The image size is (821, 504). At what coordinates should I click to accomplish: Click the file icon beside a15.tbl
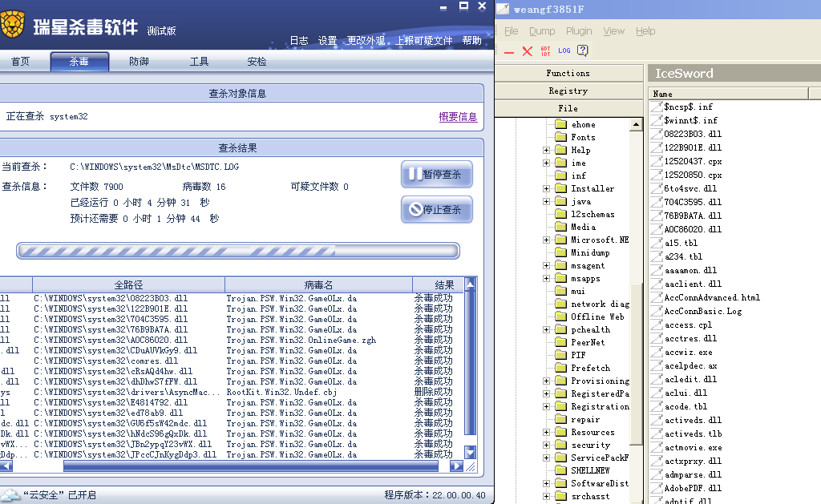pyautogui.click(x=656, y=243)
